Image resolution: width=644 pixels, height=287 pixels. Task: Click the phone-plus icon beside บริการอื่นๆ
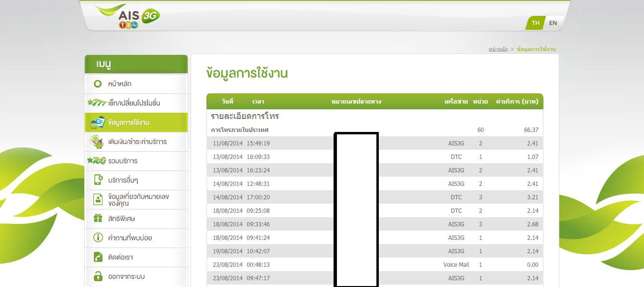(98, 180)
